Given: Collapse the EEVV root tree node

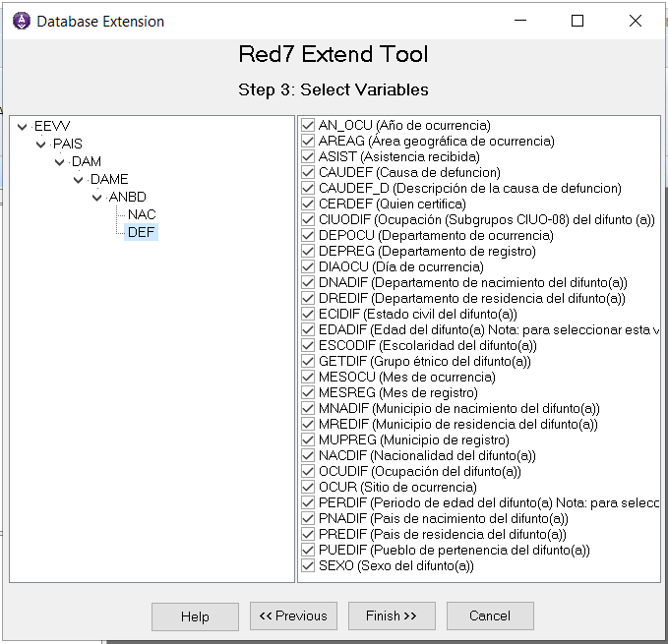Looking at the screenshot, I should tap(22, 127).
